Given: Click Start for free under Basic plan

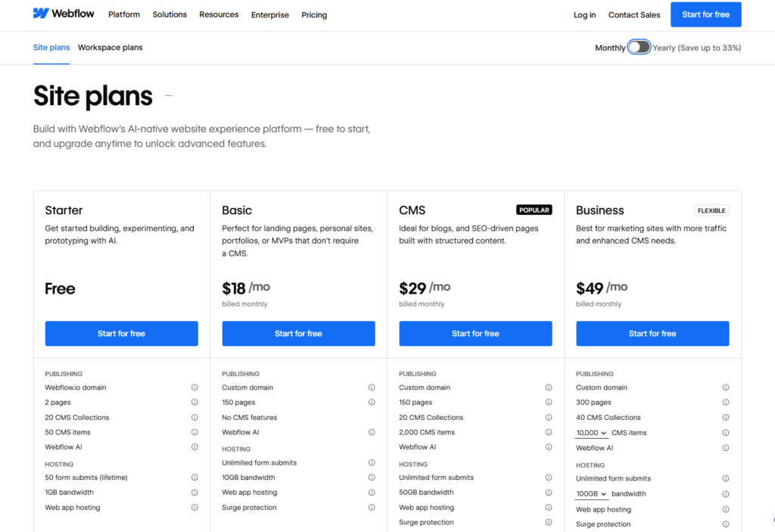Looking at the screenshot, I should click(298, 333).
